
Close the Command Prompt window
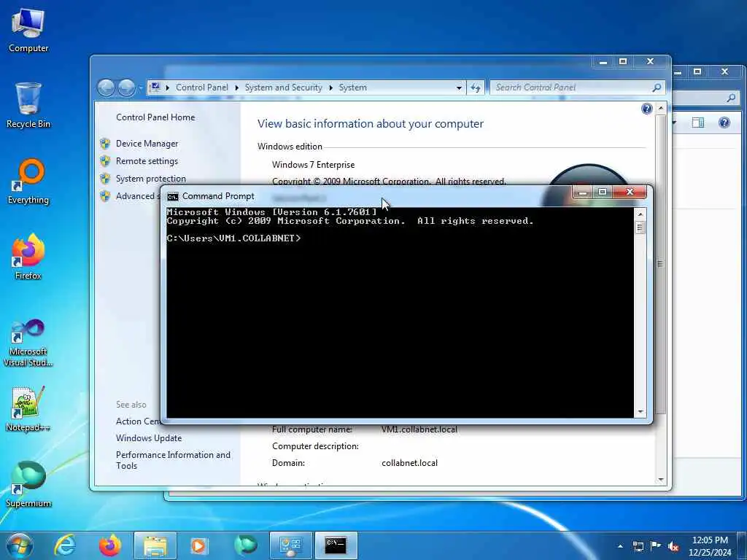click(630, 192)
